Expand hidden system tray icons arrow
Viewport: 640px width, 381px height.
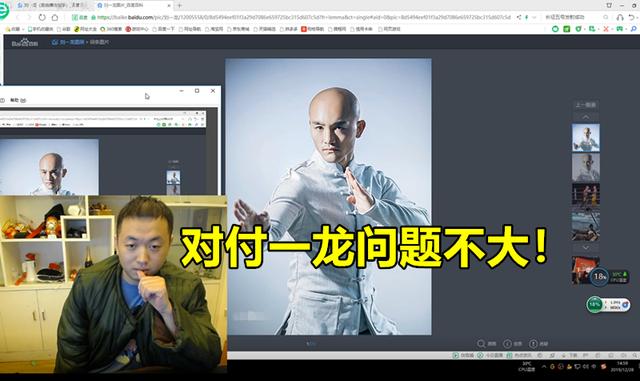(x=544, y=366)
